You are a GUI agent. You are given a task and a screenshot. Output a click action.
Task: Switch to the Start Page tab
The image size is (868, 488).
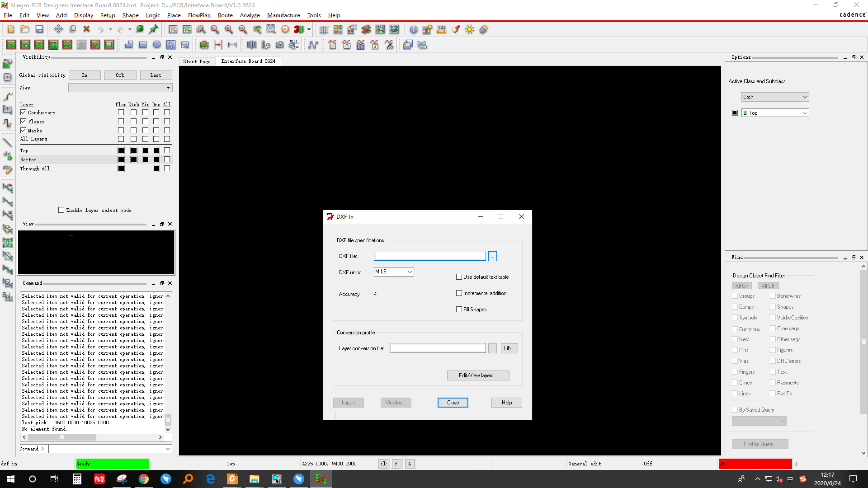click(x=197, y=61)
